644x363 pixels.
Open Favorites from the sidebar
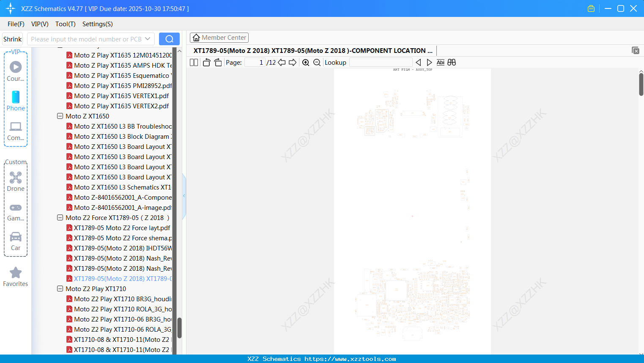[x=16, y=277]
